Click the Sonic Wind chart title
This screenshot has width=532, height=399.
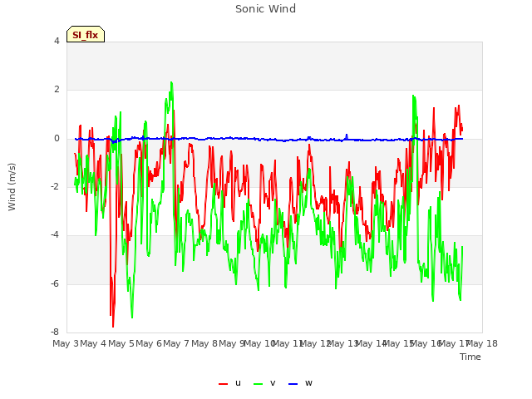[x=266, y=9]
